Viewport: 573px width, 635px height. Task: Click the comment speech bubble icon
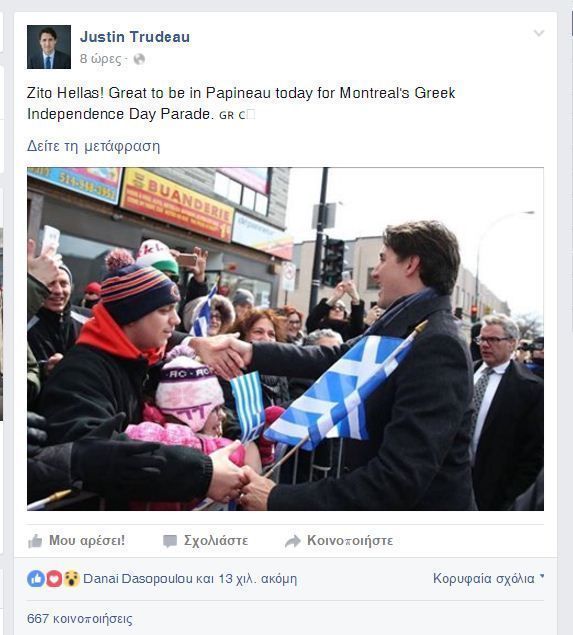(170, 541)
